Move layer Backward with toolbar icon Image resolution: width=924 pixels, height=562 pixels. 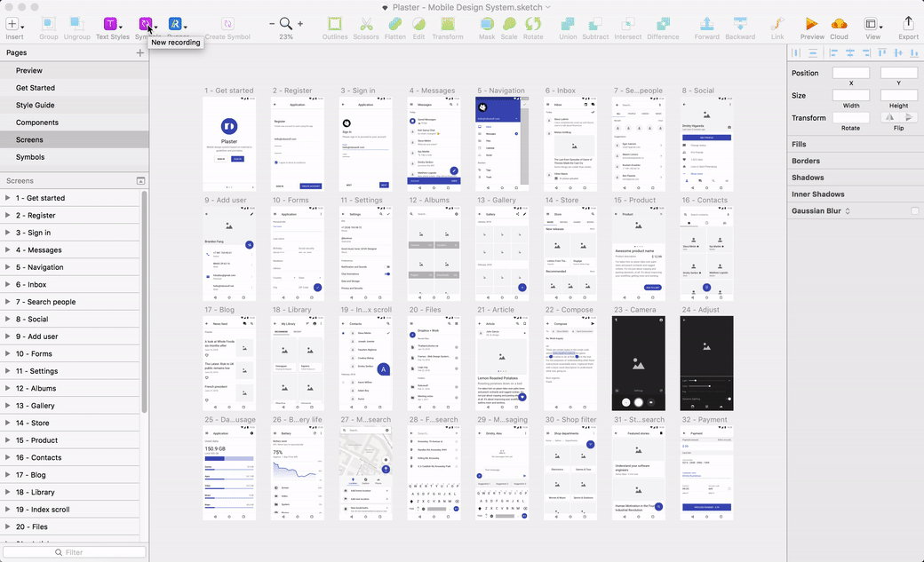[740, 24]
